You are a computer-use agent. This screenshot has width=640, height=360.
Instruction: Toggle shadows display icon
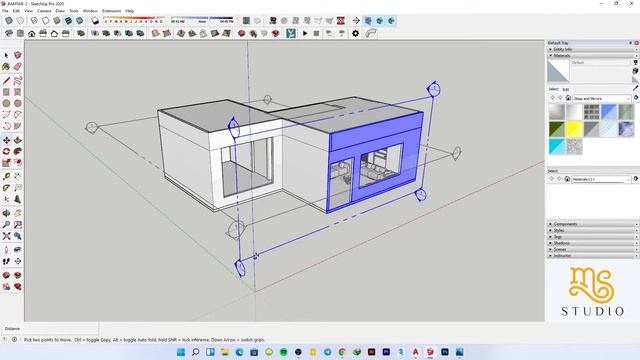[x=95, y=21]
